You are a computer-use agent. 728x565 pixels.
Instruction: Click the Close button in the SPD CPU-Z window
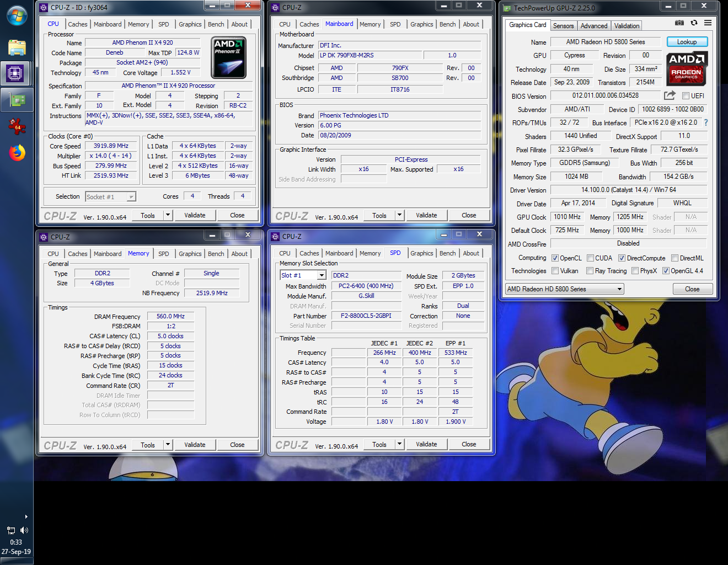469,444
